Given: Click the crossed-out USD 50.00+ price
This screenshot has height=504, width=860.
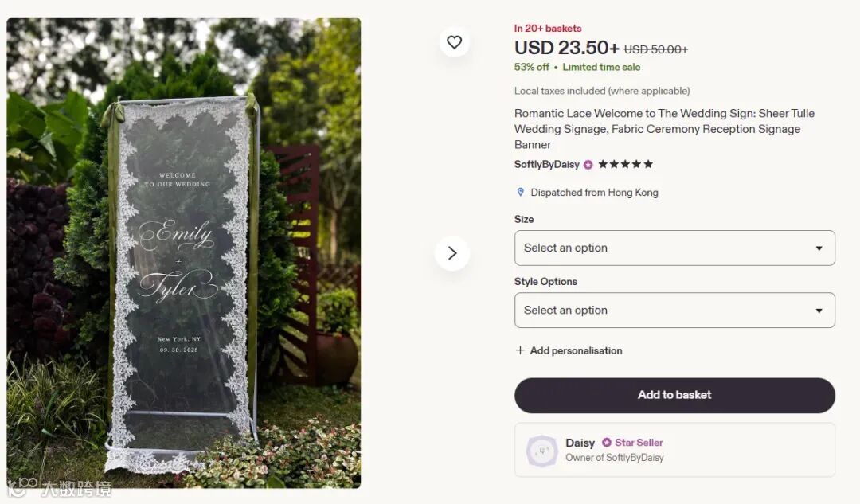Looking at the screenshot, I should pyautogui.click(x=655, y=49).
